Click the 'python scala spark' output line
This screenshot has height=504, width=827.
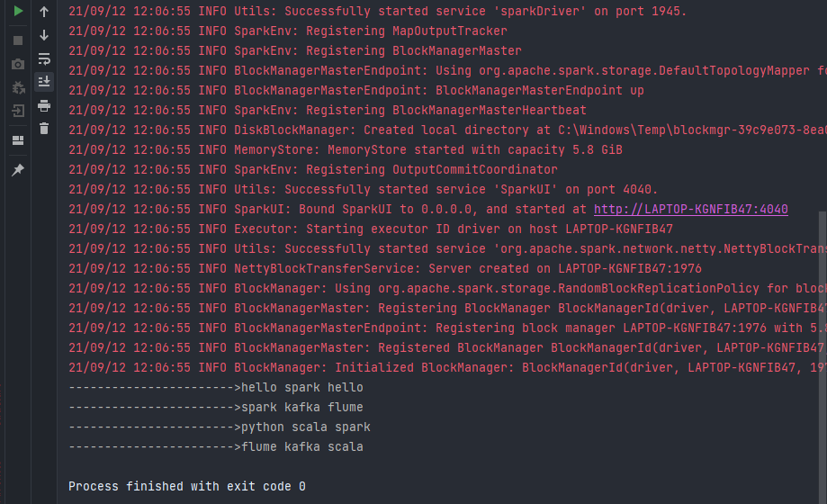coord(220,427)
